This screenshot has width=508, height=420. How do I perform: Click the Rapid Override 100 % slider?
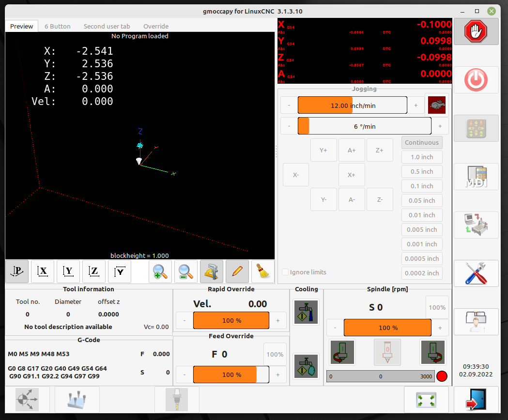click(x=231, y=321)
